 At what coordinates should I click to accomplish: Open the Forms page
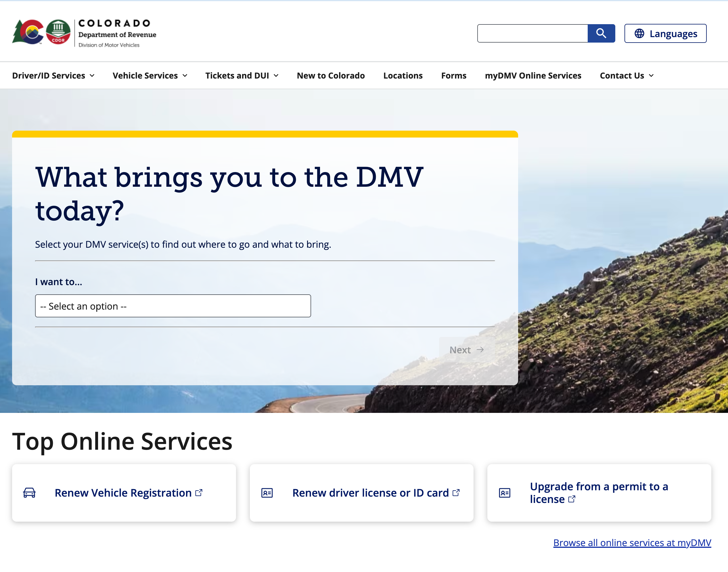[454, 76]
